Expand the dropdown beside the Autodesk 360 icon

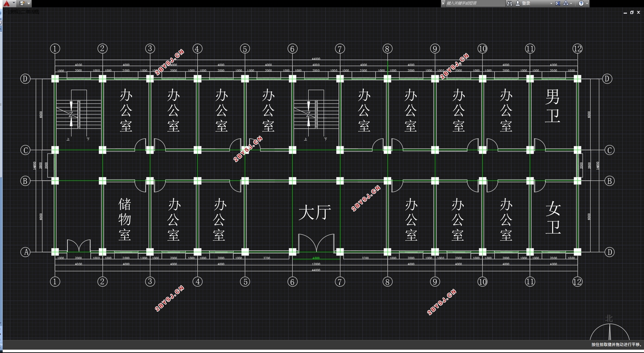(571, 3)
